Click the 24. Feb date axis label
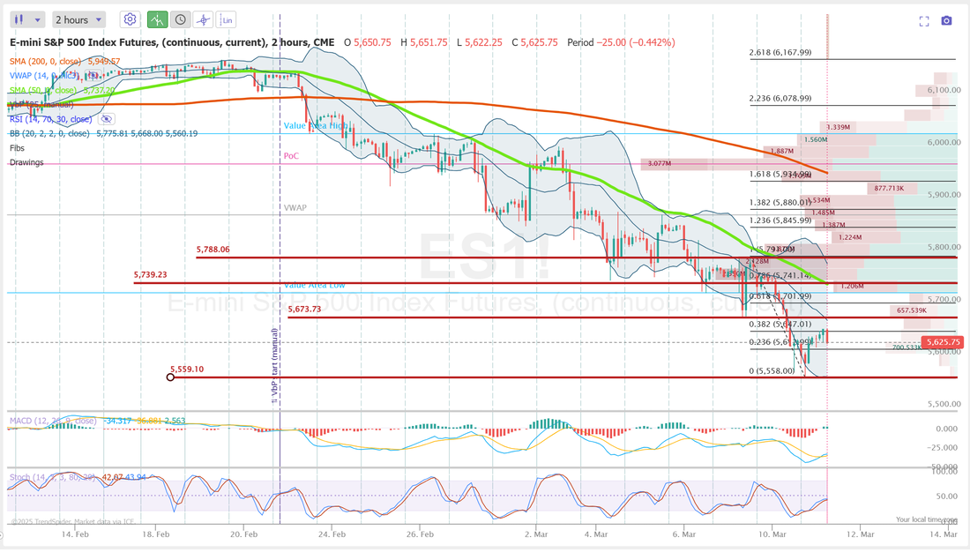Viewport: 970px width, 560px height. coord(332,534)
